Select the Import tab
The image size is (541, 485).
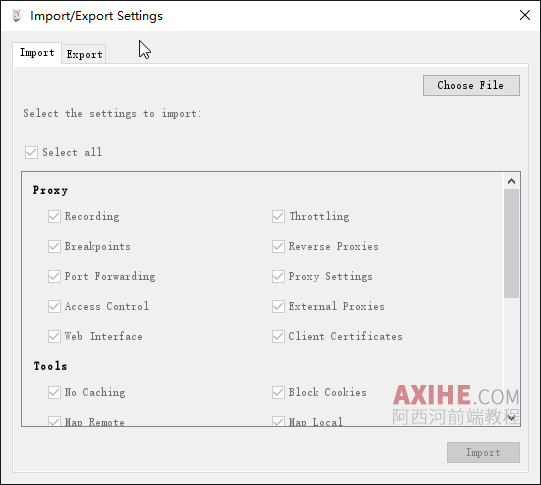pyautogui.click(x=37, y=53)
